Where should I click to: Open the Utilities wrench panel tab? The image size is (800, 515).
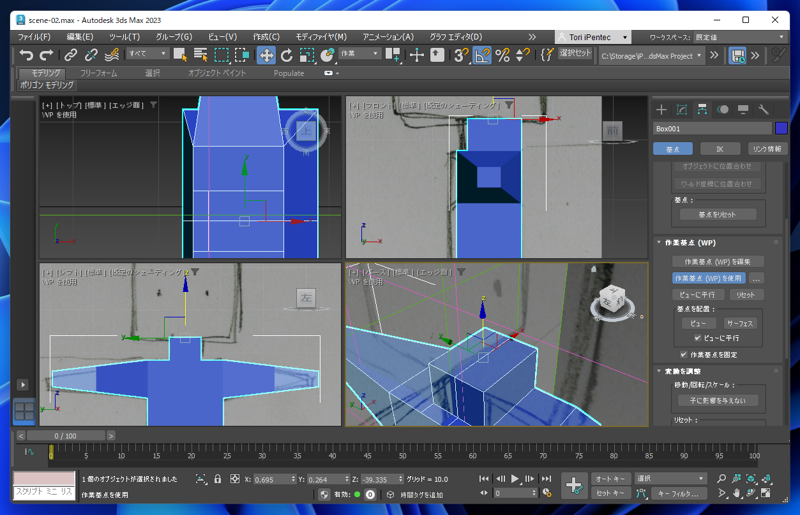coord(763,109)
